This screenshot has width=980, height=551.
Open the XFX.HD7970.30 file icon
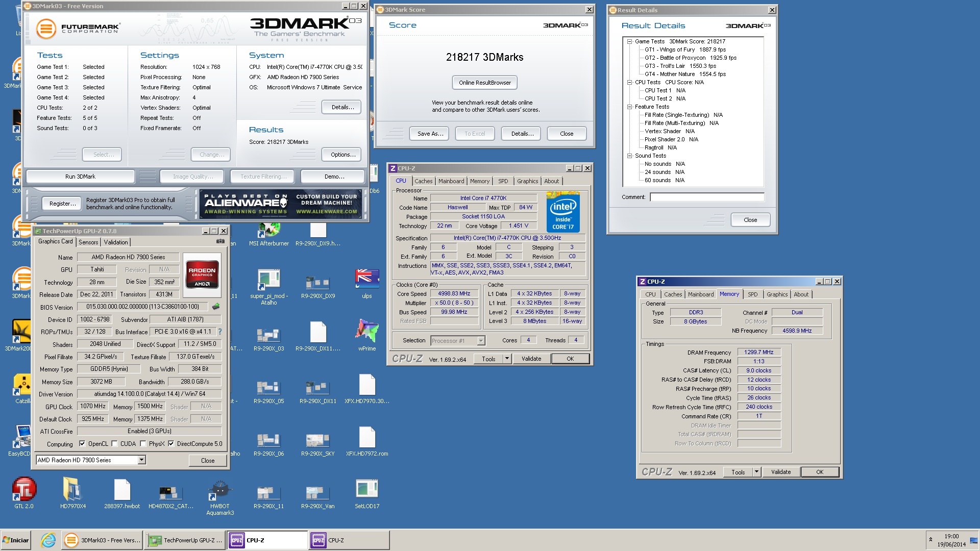coord(366,389)
